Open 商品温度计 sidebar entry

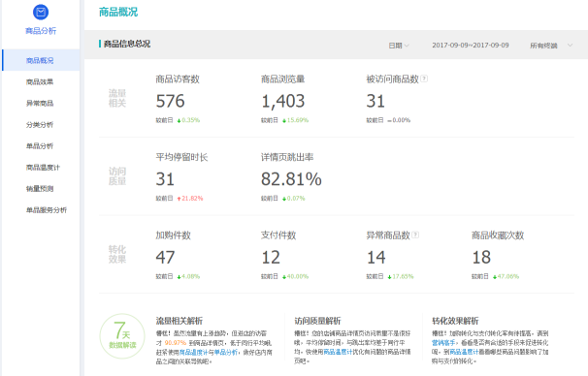(43, 167)
